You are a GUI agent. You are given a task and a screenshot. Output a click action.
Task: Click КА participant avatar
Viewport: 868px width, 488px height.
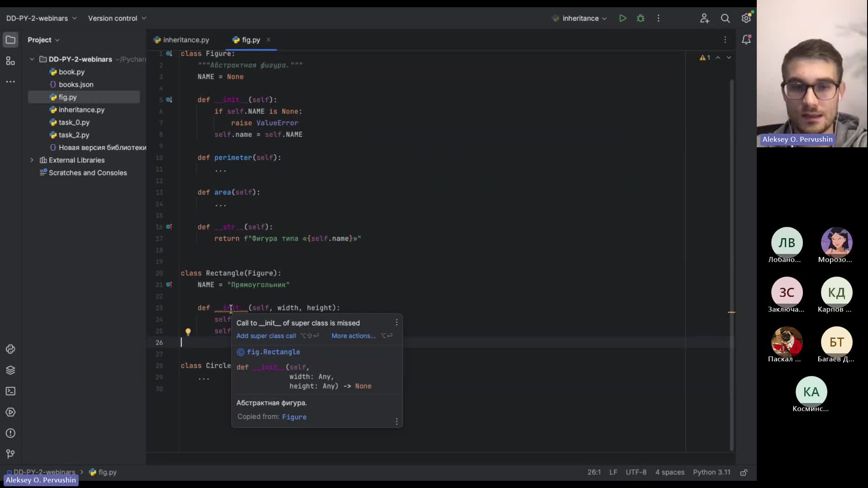pos(811,392)
